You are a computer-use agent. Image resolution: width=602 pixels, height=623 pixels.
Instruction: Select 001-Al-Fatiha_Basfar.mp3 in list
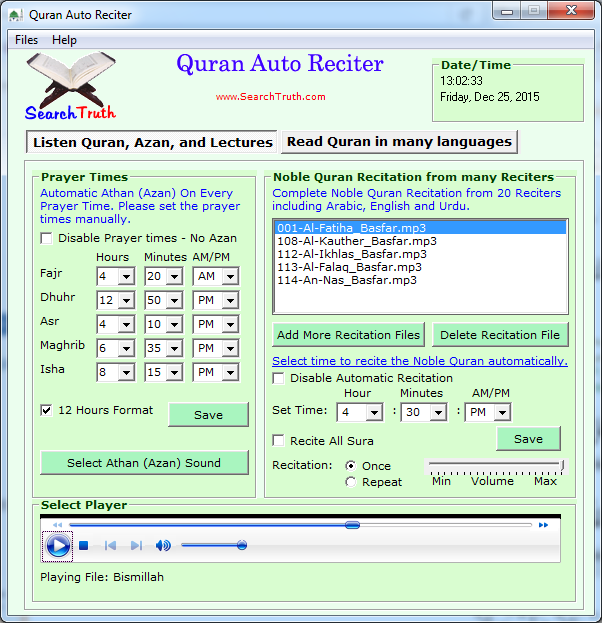tap(420, 228)
